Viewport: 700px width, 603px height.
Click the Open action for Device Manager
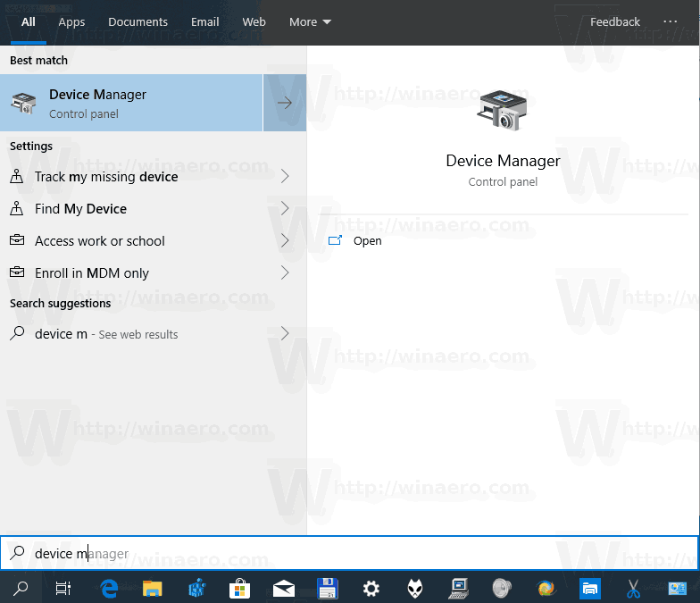click(x=367, y=241)
